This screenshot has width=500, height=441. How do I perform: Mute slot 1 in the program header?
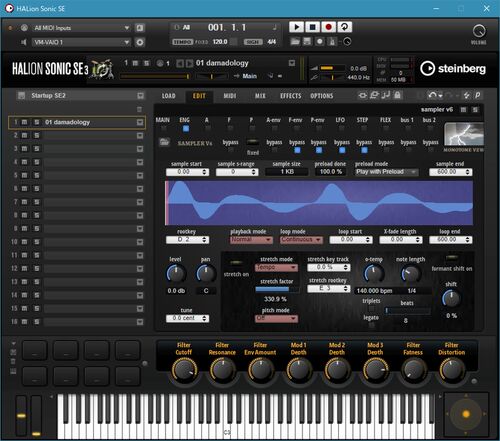(135, 63)
